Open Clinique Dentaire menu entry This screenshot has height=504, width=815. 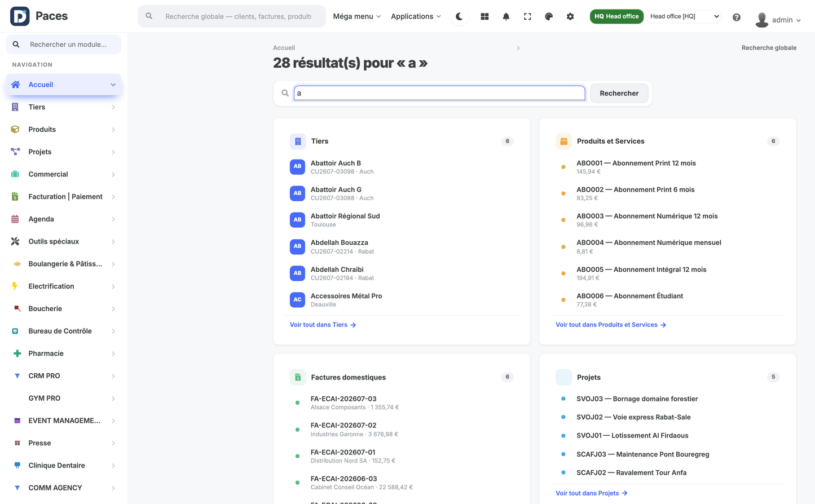(64, 465)
